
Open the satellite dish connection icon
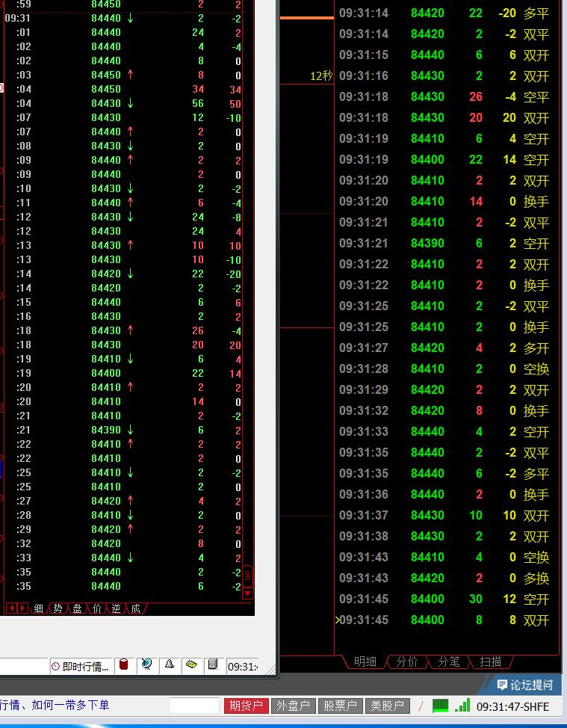147,664
